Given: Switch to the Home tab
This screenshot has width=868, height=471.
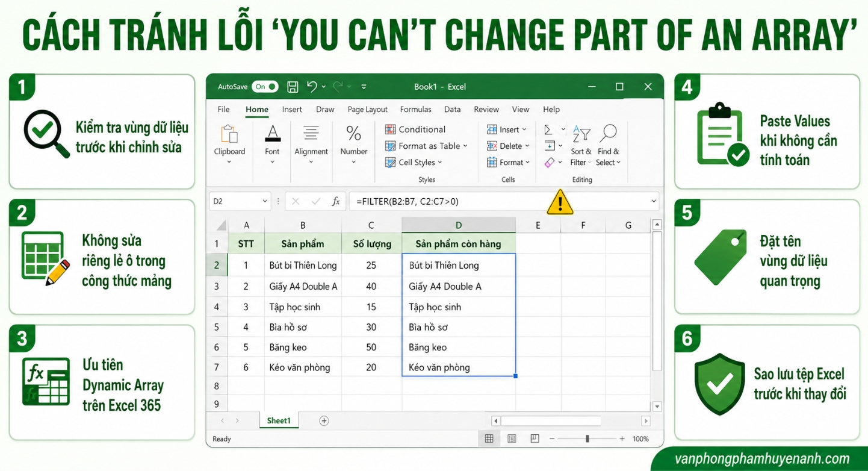Looking at the screenshot, I should (x=257, y=110).
